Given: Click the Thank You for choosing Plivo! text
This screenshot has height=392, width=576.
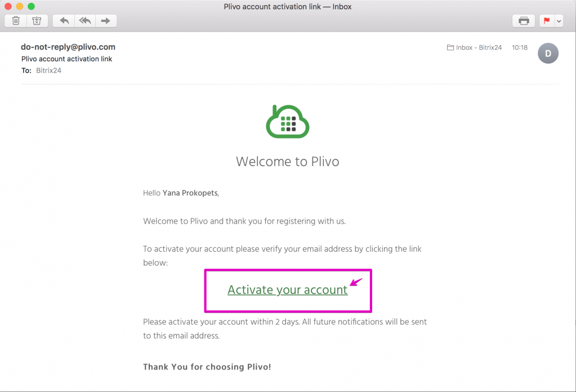Looking at the screenshot, I should [x=207, y=367].
